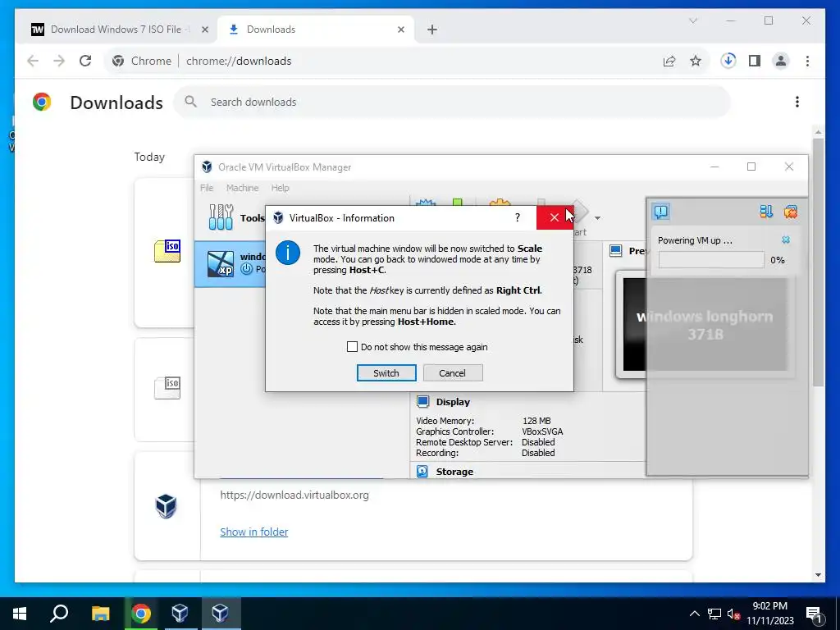Click Chrome's back navigation arrow
The width and height of the screenshot is (840, 630).
(33, 61)
